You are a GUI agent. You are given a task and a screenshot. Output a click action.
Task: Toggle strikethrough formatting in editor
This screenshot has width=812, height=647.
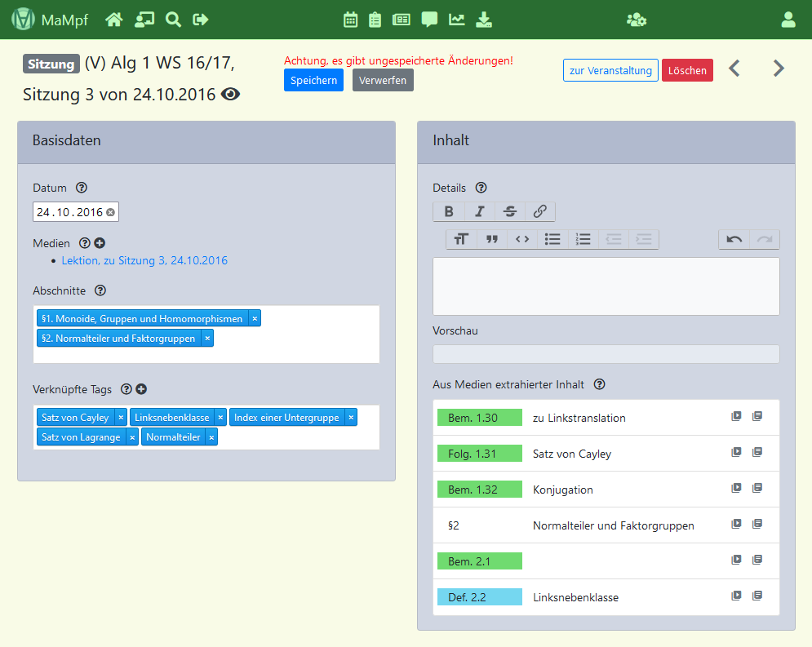510,212
